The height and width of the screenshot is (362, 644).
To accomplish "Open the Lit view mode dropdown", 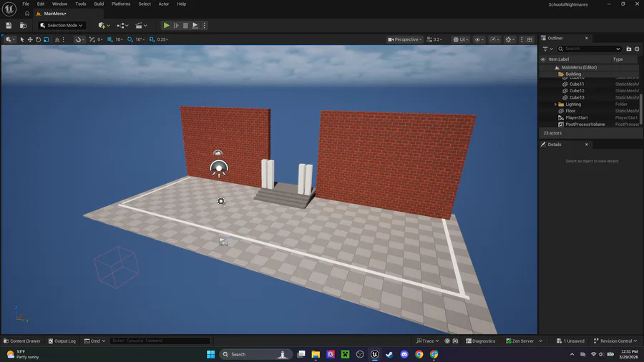I will [x=462, y=39].
